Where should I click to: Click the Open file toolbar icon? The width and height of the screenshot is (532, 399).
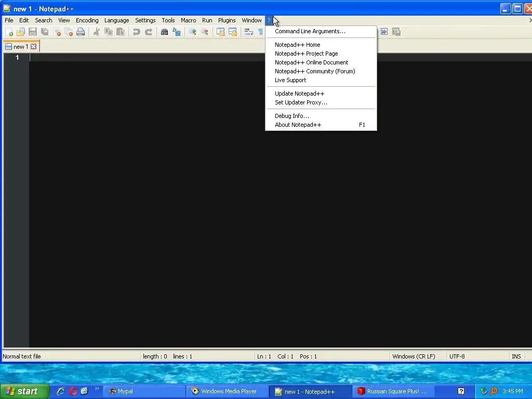coord(21,32)
